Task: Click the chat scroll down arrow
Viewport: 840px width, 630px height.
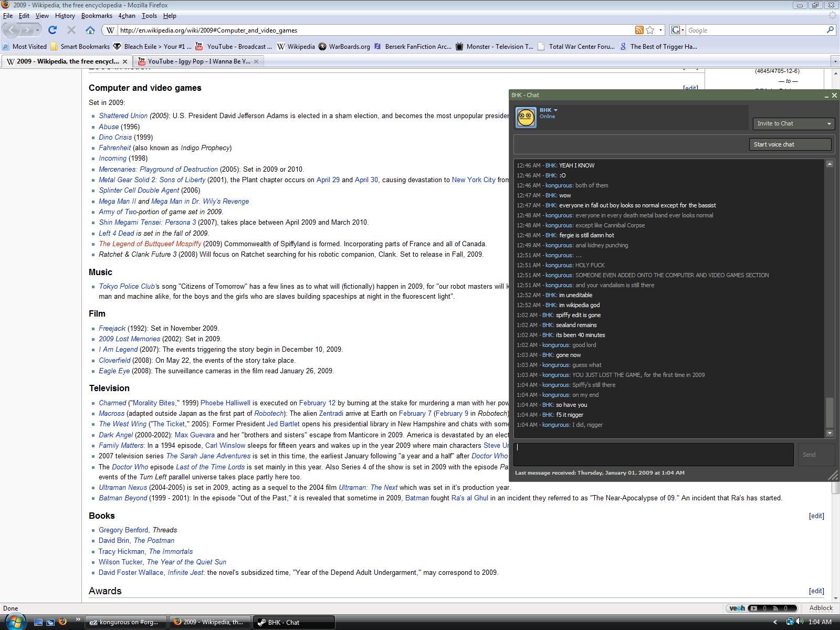Action: [829, 433]
